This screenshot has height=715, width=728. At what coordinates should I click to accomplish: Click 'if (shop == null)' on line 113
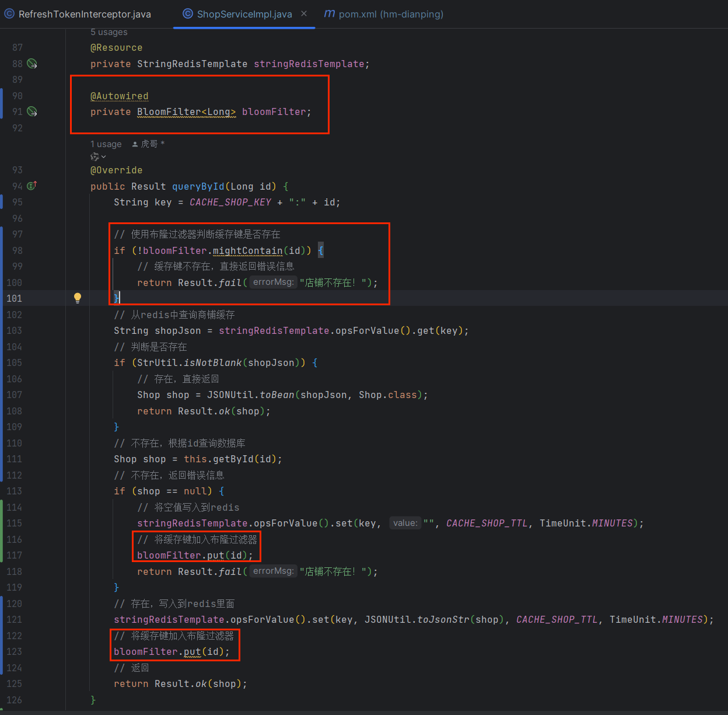point(163,491)
